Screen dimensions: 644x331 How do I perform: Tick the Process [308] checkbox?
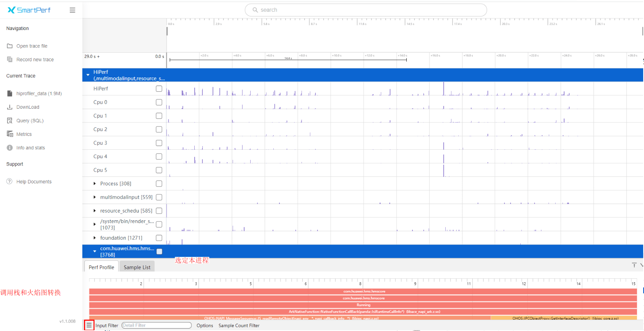[x=159, y=184]
